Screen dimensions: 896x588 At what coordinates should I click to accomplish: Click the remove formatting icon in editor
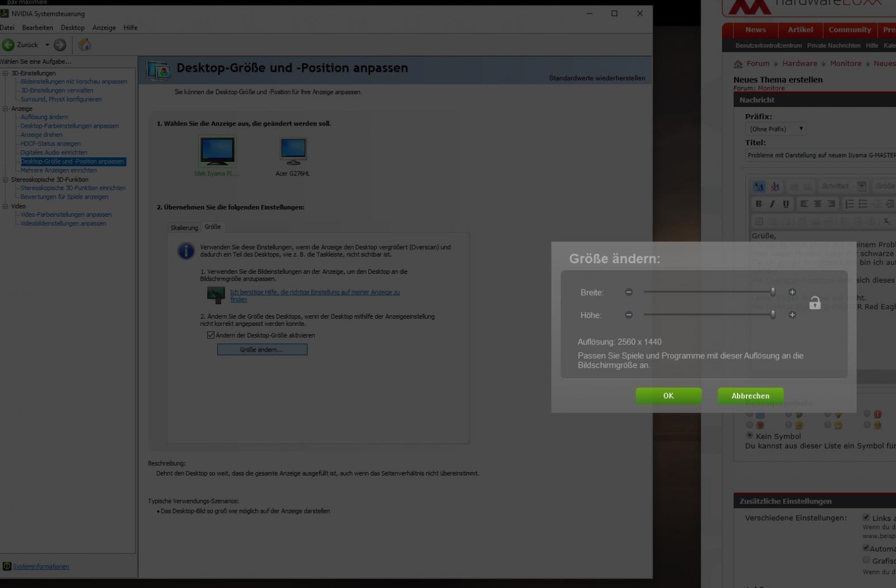coord(775,186)
